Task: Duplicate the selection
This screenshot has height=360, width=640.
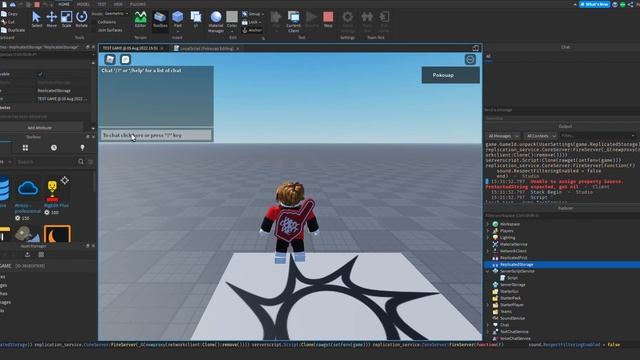Action: (x=13, y=30)
